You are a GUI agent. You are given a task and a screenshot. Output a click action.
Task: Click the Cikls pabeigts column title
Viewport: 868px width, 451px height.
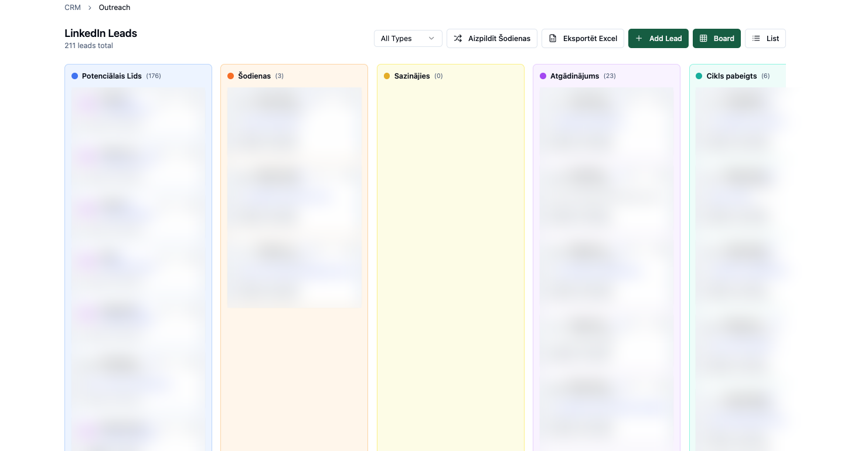(x=731, y=76)
